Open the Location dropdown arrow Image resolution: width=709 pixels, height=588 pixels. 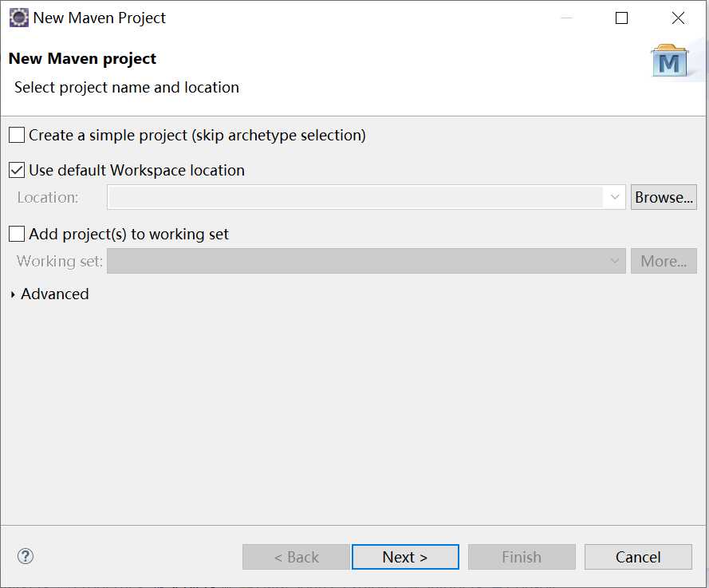tap(615, 197)
